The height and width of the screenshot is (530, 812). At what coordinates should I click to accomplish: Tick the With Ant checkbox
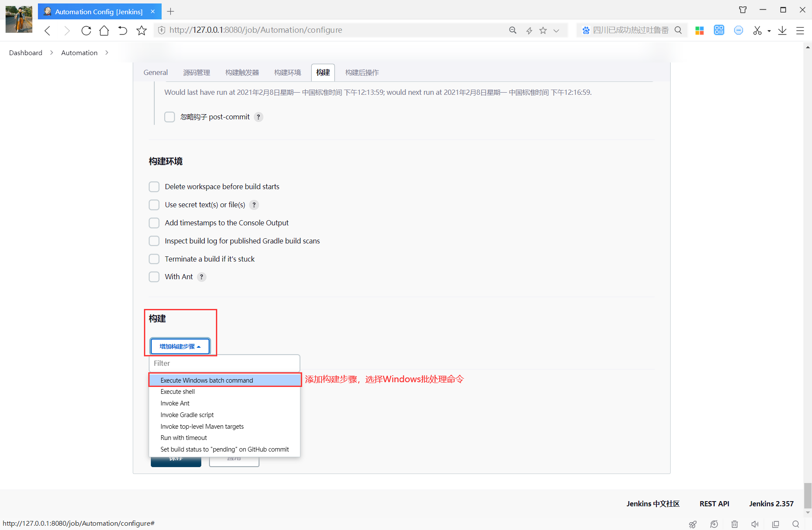tap(154, 277)
